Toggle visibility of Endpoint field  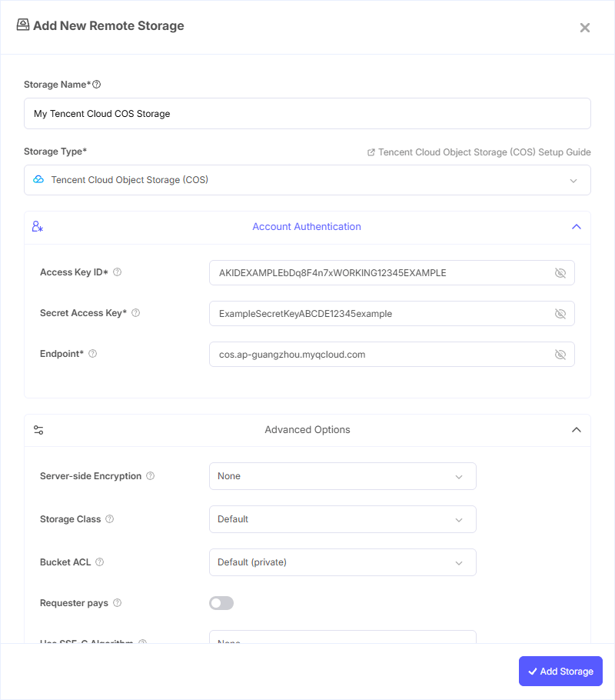click(560, 355)
